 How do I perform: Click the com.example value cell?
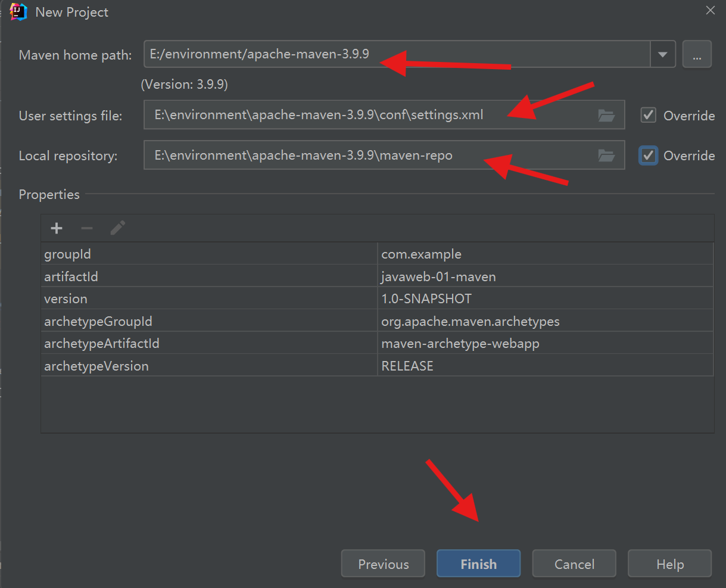(x=546, y=254)
